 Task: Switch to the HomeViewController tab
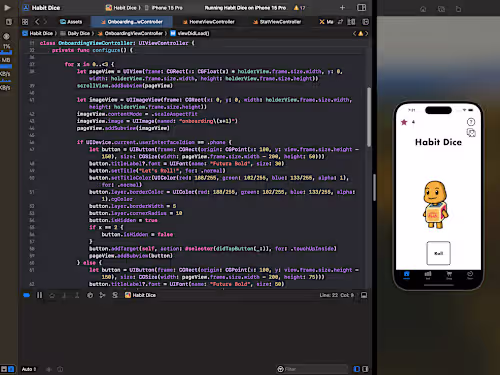coord(209,22)
